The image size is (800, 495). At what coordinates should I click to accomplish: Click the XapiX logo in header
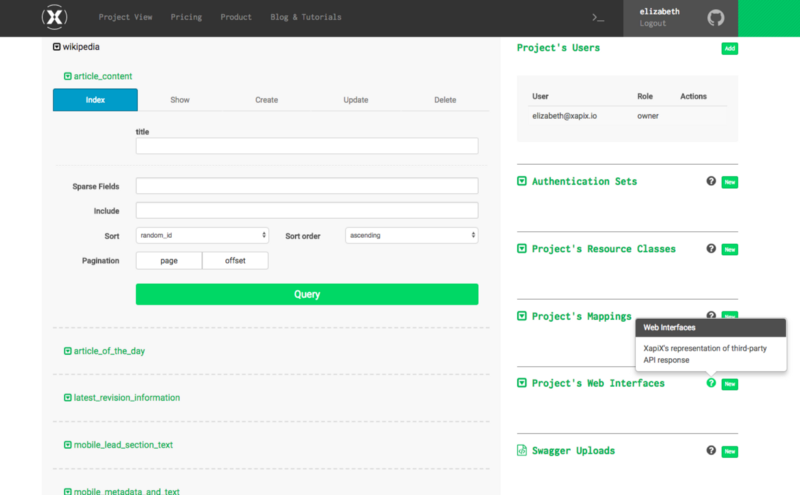coord(54,17)
